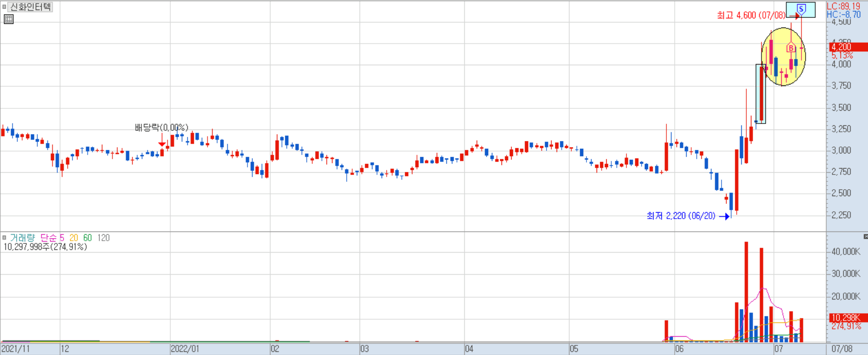The width and height of the screenshot is (868, 355).
Task: Click the 2021/11 date axis label
Action: pos(16,349)
